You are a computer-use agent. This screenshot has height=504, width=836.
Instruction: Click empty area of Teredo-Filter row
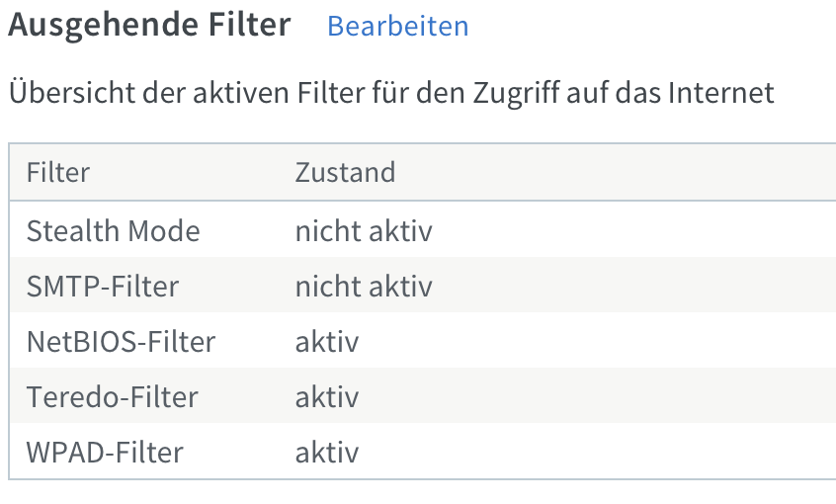pos(597,397)
